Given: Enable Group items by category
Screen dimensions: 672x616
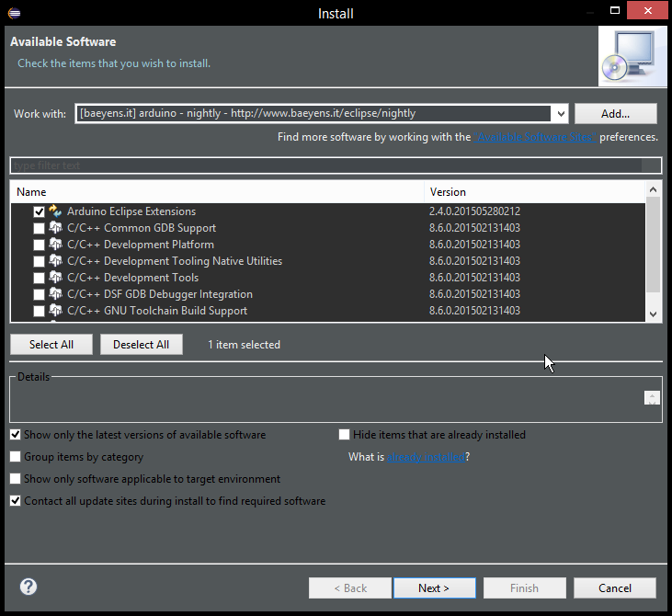Looking at the screenshot, I should click(16, 457).
